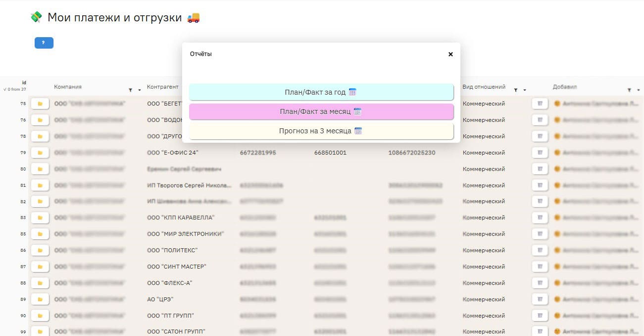Open the Прогноз на 3 месяца report
Image resolution: width=644 pixels, height=336 pixels.
321,131
